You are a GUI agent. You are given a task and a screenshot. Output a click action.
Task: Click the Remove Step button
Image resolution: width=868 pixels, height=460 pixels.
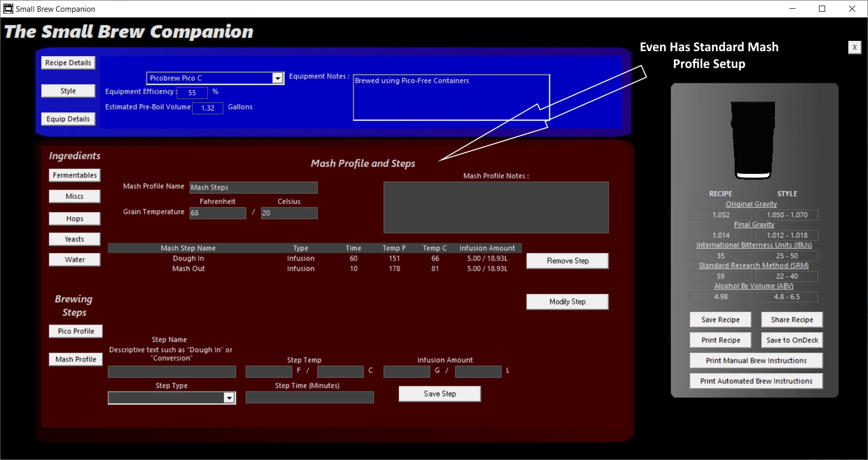(567, 261)
